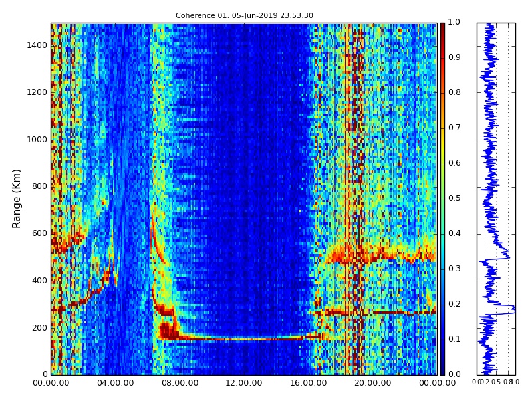This screenshot has height=399, width=532.
Task: Click the orange coherence band near 500 km after 17:00
Action: [380, 256]
